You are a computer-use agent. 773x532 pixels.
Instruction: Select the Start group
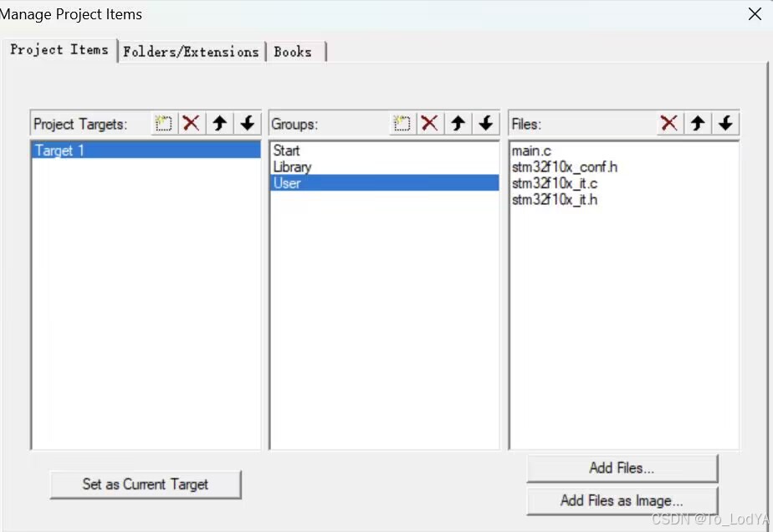tap(385, 151)
